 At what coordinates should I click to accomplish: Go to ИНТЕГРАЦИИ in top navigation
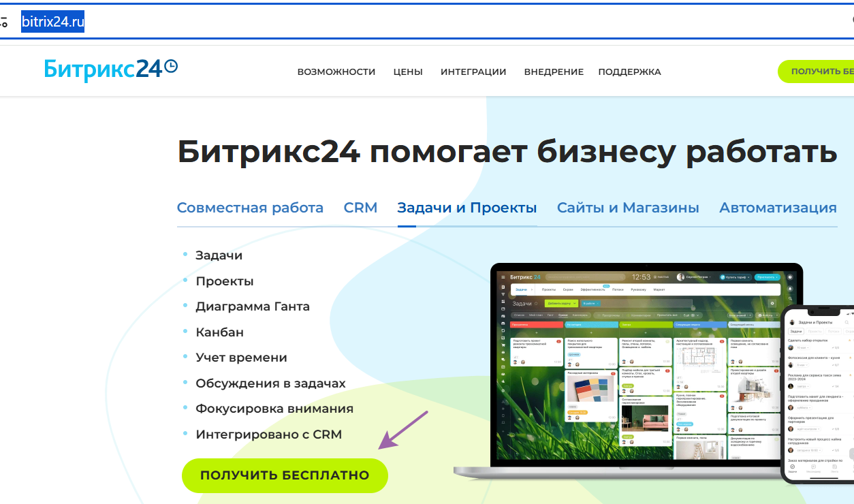(x=473, y=72)
